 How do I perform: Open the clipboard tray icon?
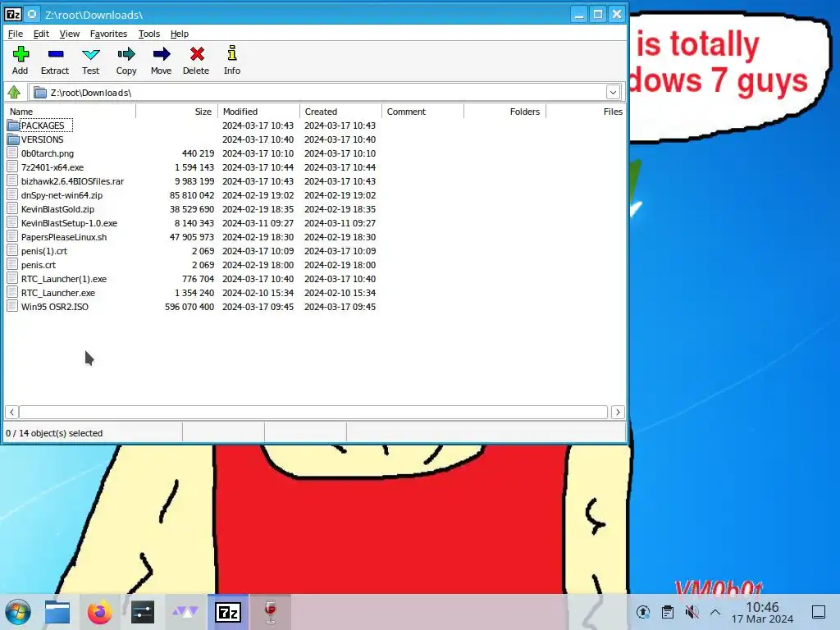point(668,612)
